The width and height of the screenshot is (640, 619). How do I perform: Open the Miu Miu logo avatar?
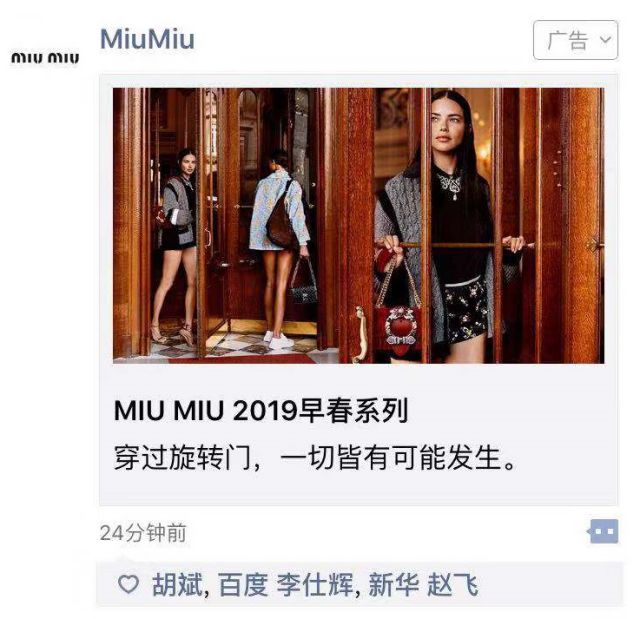tap(45, 58)
